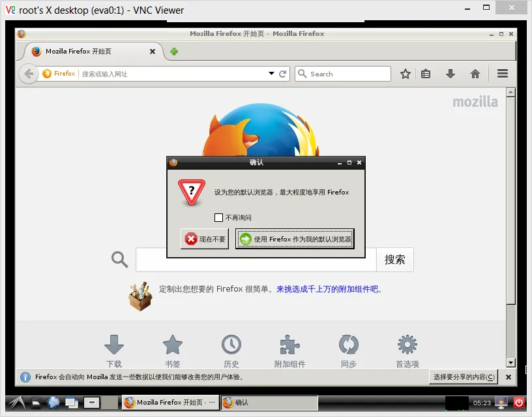Click the red power button in taskbar
532x417 pixels.
[x=519, y=403]
